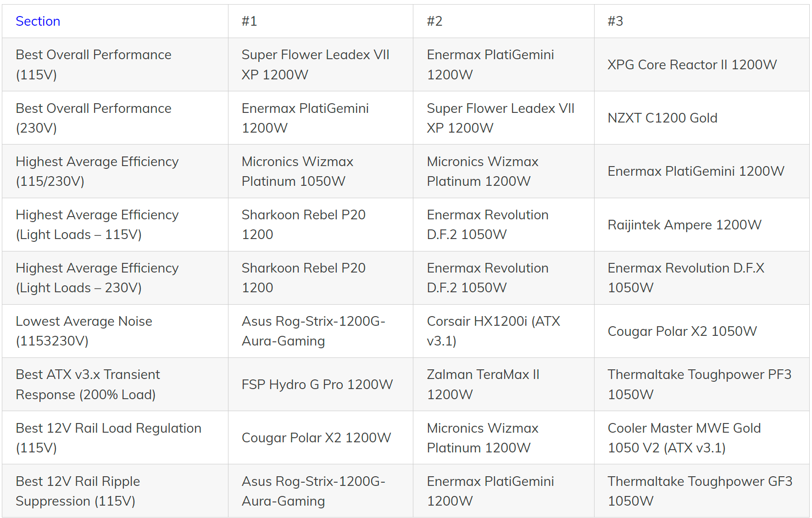Click the FSP Hydro G Pro 1200W cell
The width and height of the screenshot is (812, 518).
317,384
